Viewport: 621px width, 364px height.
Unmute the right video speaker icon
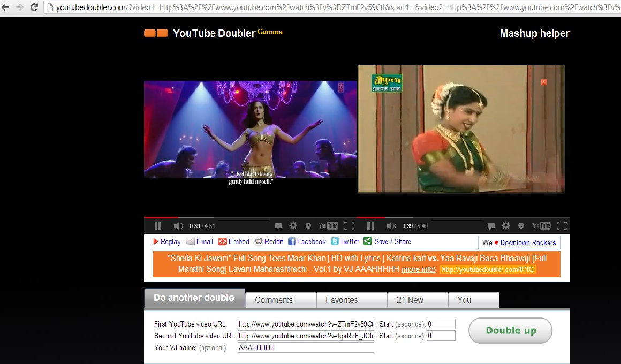click(391, 226)
